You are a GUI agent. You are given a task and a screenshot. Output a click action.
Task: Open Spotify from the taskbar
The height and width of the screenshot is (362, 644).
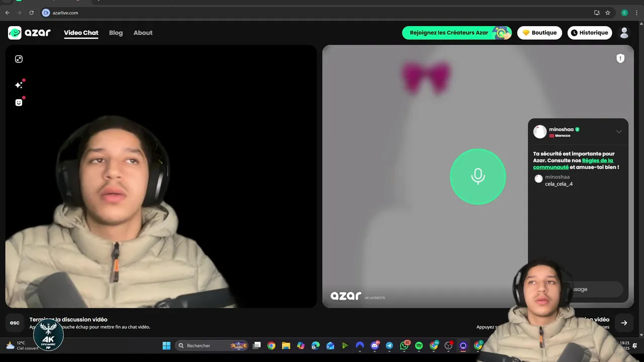point(419,345)
